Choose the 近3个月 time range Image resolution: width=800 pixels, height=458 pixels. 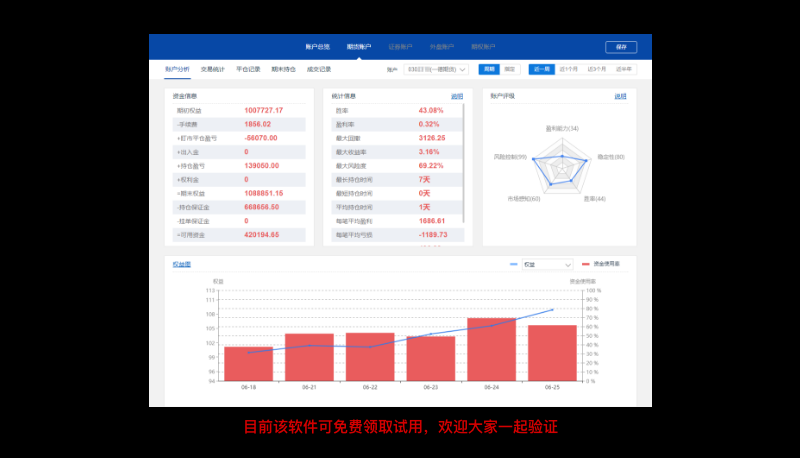597,70
